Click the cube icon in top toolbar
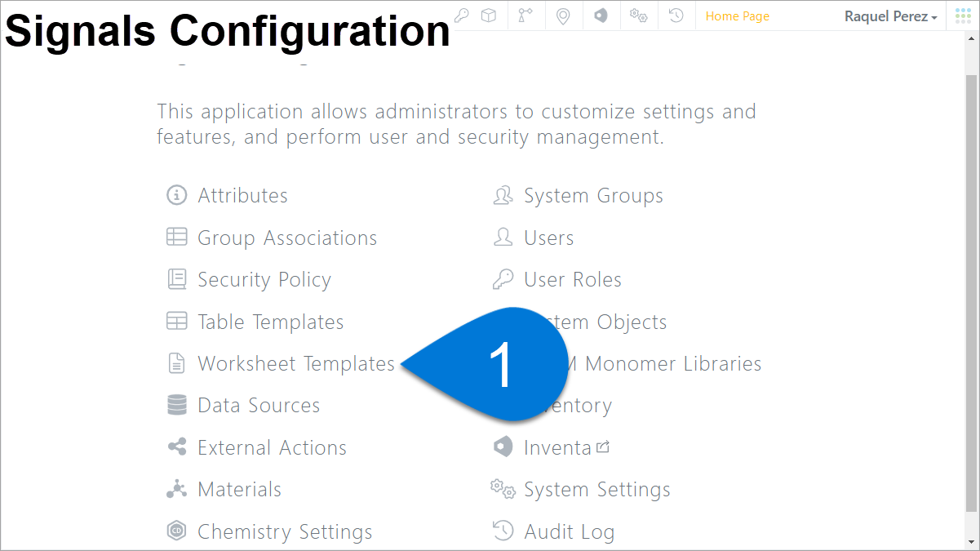 coord(489,16)
